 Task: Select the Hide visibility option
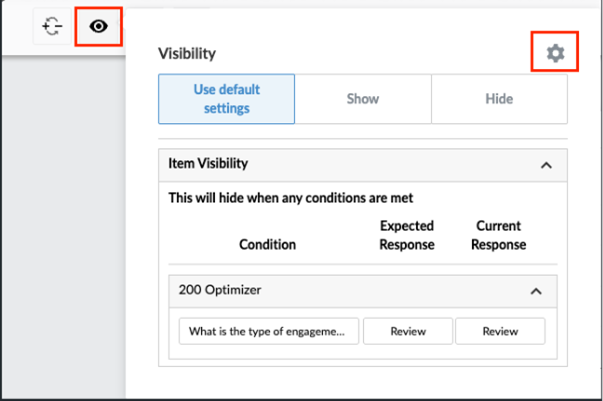click(499, 99)
